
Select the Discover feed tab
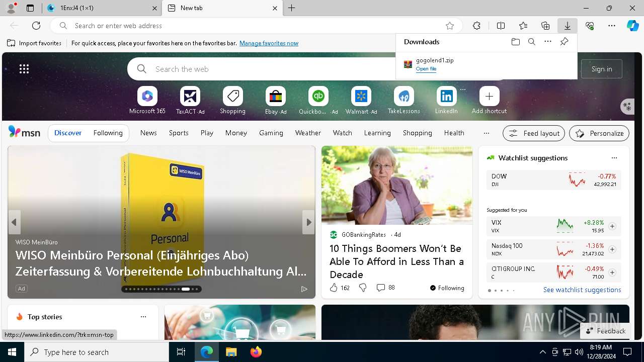(68, 133)
